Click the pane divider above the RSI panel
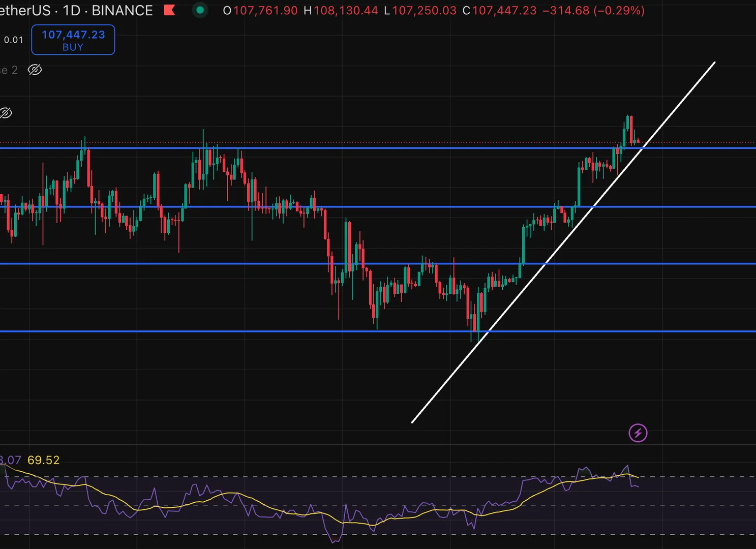756x549 pixels. (x=378, y=445)
